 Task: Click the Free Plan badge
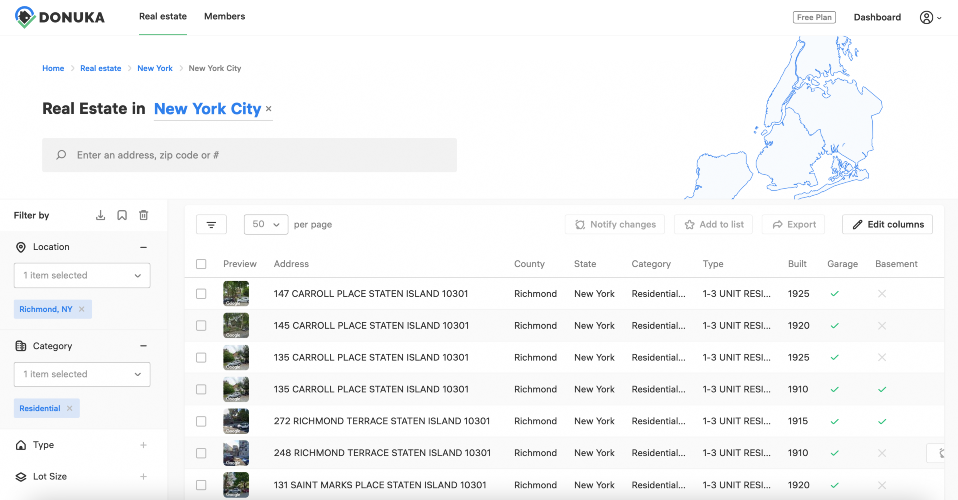click(x=814, y=17)
